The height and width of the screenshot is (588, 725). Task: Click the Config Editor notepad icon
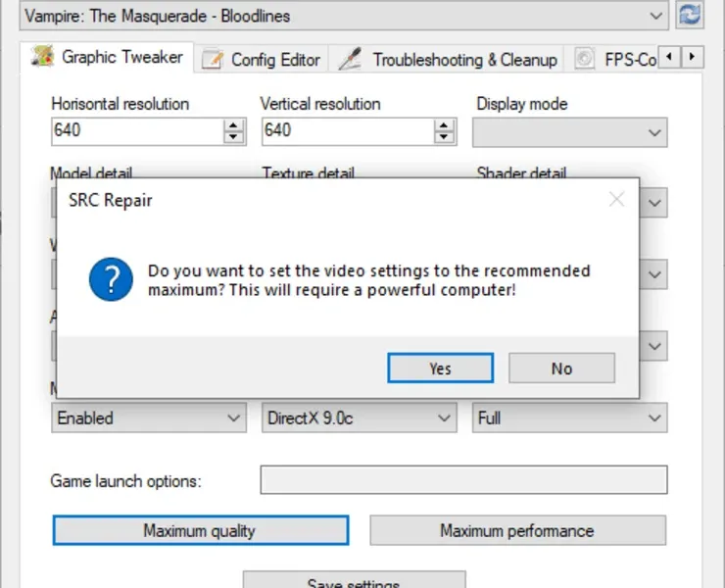(213, 59)
